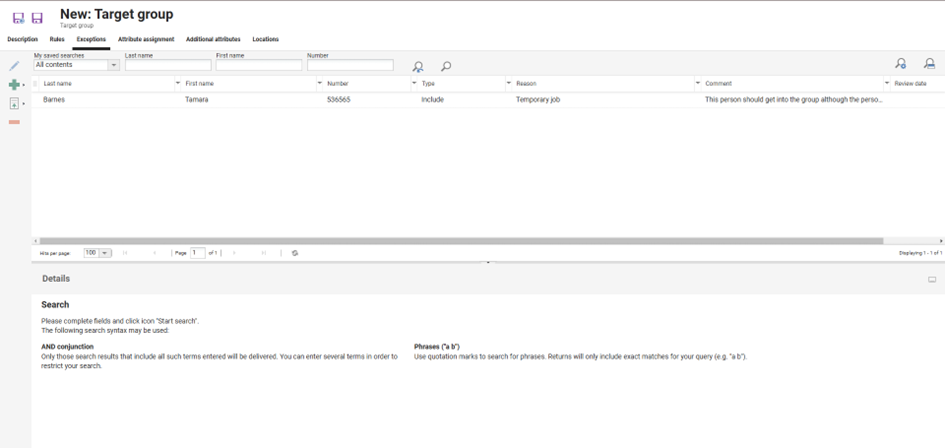Click the horizontal scrollbar below the table
945x448 pixels.
[x=460, y=241]
